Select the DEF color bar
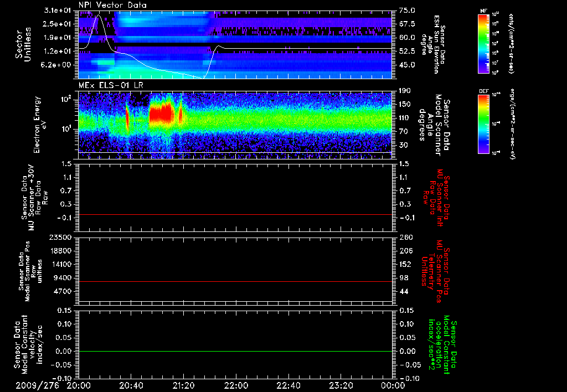 pyautogui.click(x=483, y=124)
